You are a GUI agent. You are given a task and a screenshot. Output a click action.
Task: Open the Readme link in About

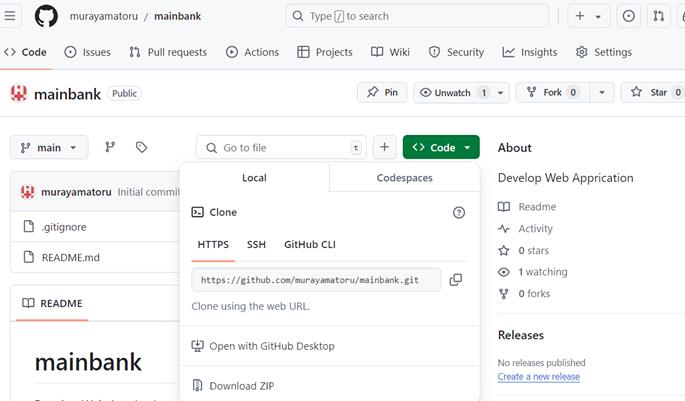pos(527,207)
